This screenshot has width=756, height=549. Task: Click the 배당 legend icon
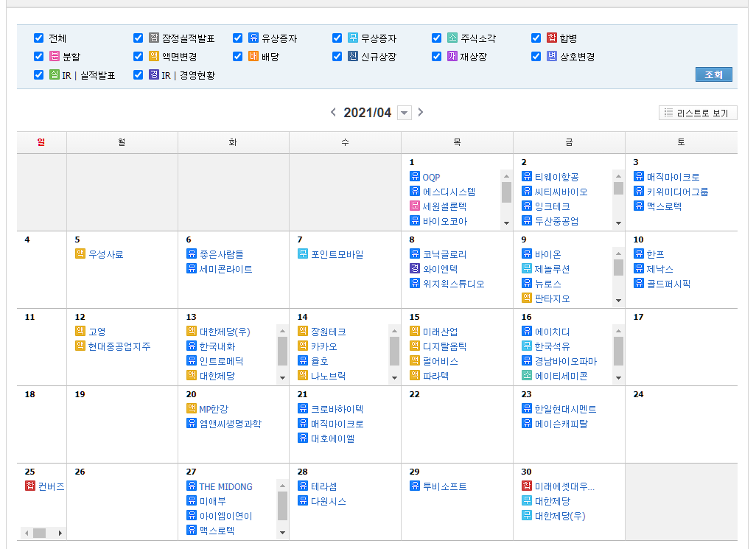coord(253,56)
